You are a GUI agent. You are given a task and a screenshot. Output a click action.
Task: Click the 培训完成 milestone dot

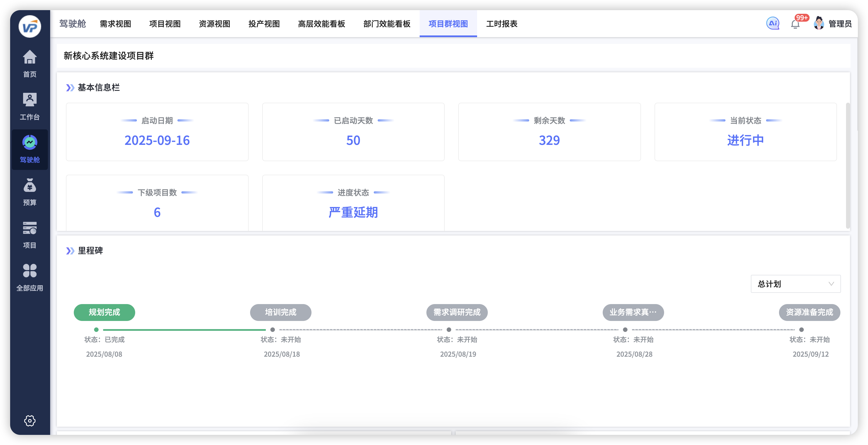click(x=273, y=330)
